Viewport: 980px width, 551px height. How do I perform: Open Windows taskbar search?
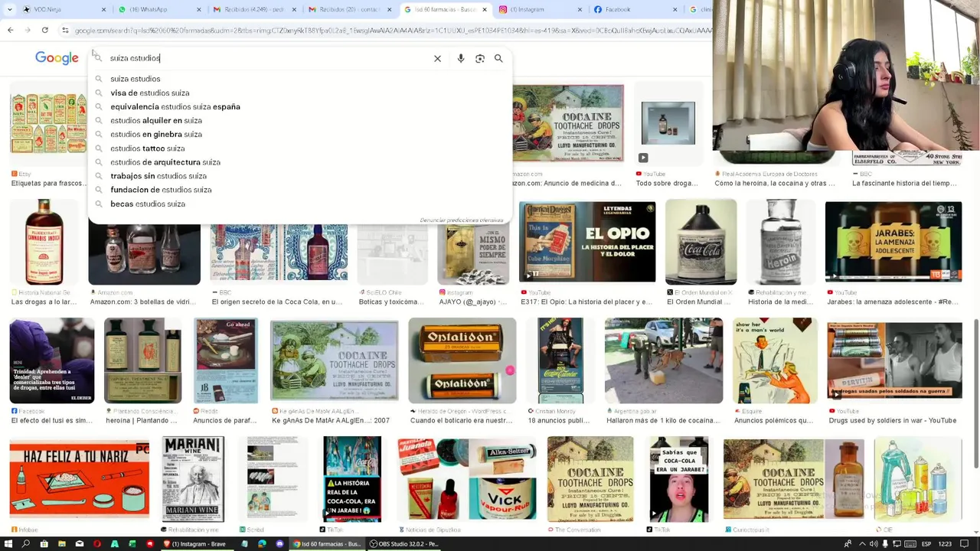[x=26, y=544]
